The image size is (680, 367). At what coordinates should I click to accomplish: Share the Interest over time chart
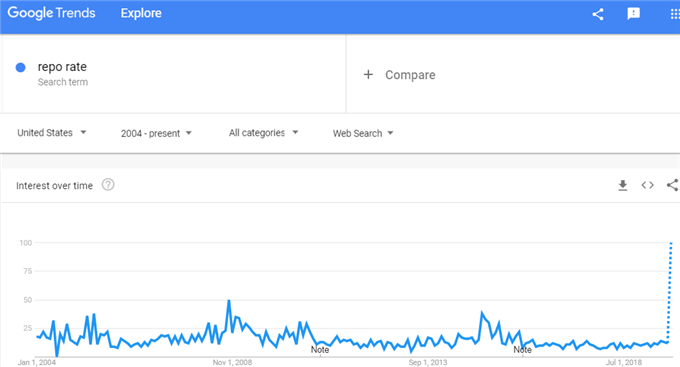(x=672, y=185)
